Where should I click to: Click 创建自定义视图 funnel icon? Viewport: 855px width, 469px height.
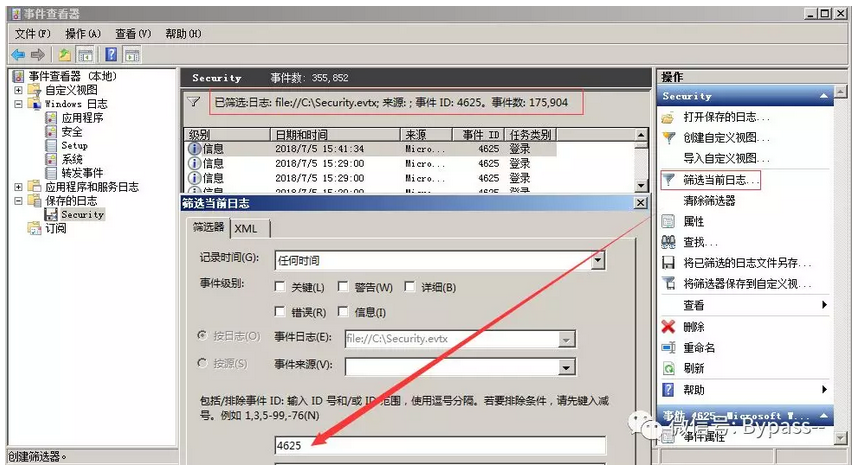point(668,138)
